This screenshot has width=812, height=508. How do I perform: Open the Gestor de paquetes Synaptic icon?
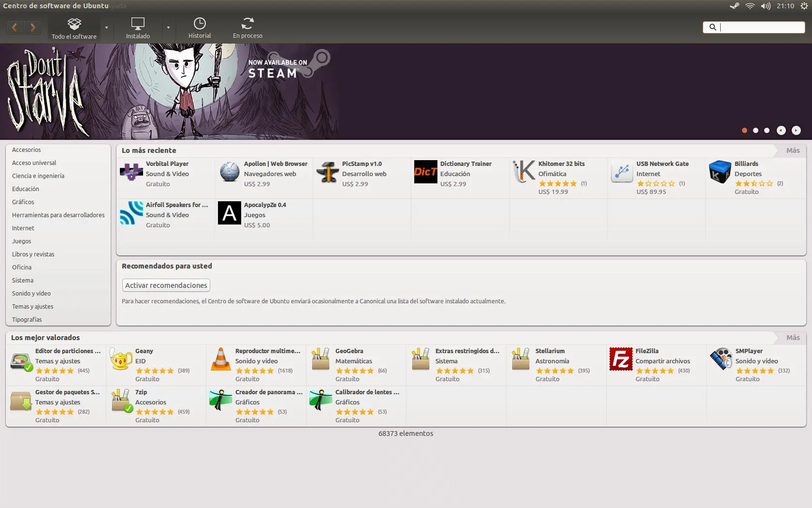pos(21,401)
